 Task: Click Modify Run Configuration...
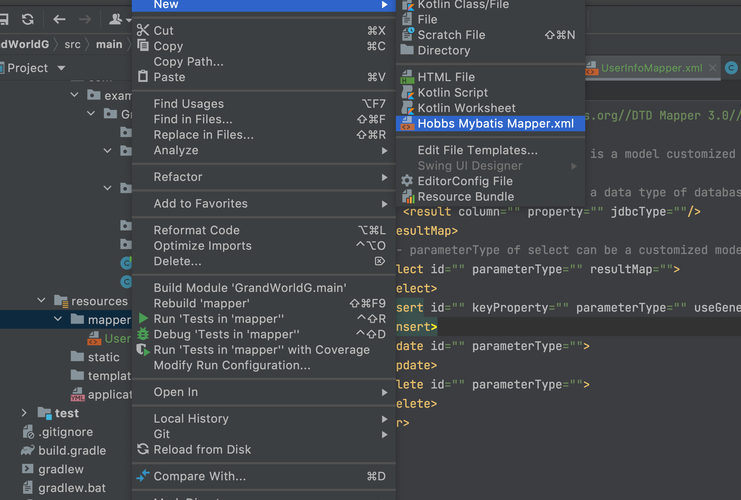(x=264, y=365)
